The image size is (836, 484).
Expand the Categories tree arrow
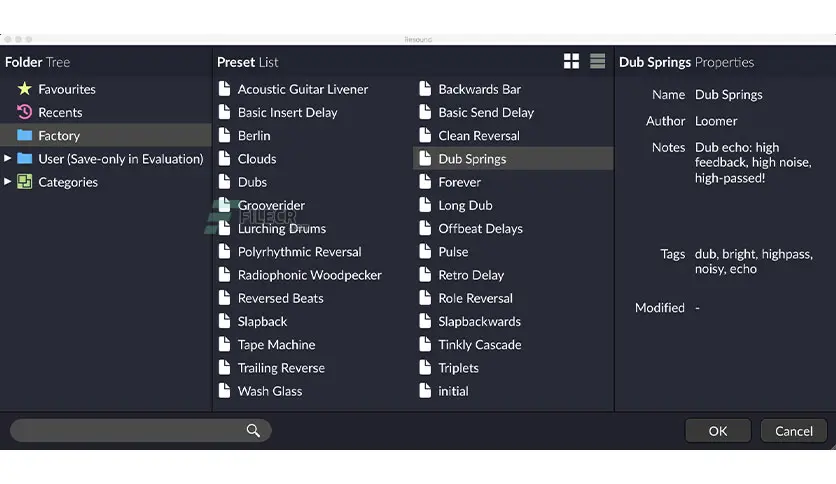coord(8,182)
